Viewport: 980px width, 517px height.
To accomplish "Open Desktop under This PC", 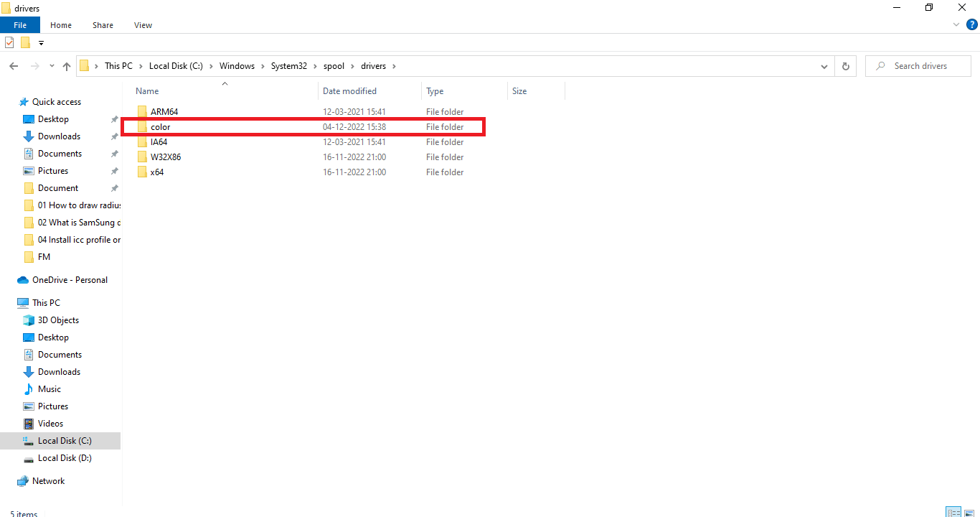I will pos(53,337).
